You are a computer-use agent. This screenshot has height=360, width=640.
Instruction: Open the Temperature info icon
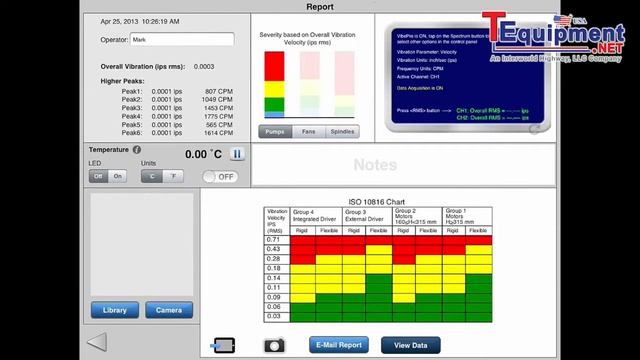coord(137,150)
